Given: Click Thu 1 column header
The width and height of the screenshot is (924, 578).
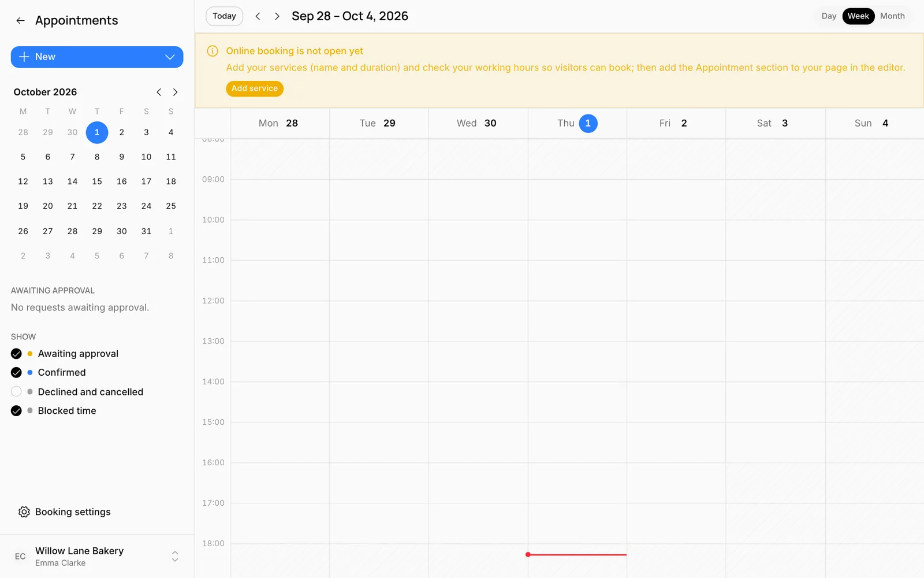Looking at the screenshot, I should click(577, 123).
